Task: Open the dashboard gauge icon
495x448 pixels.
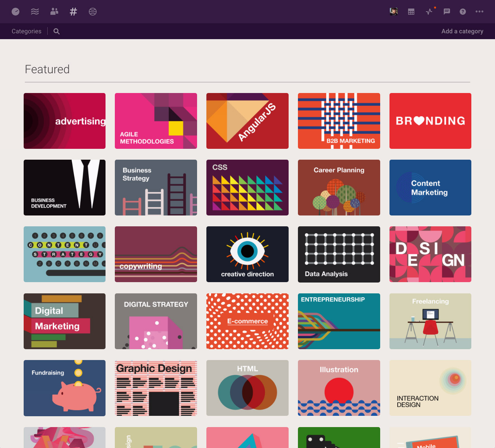Action: pos(16,12)
